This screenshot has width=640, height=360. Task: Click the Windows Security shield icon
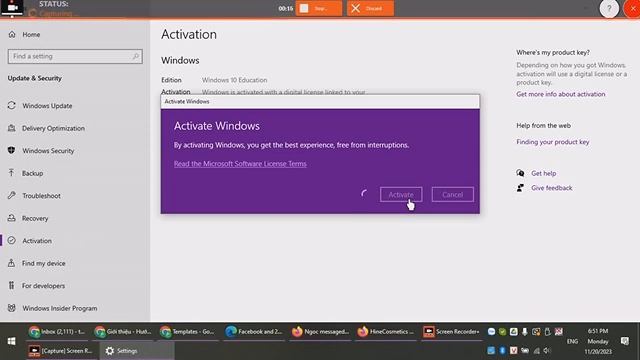click(11, 150)
